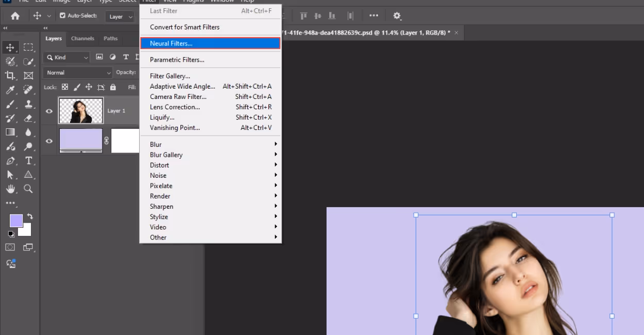Screen dimensions: 644x335
Task: Filter layers by type layers icon
Action: click(x=126, y=57)
